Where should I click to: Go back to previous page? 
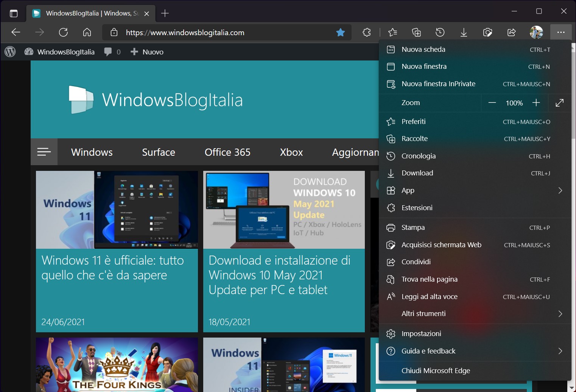(x=16, y=33)
